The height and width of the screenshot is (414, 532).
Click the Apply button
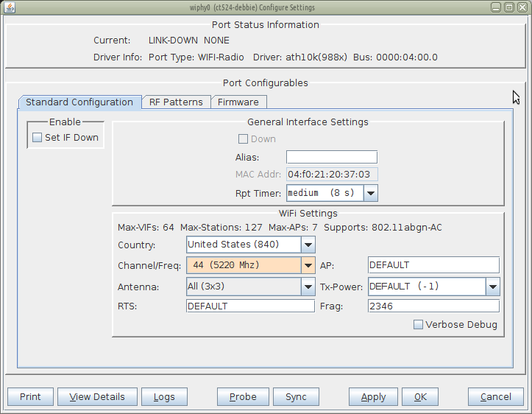point(373,396)
